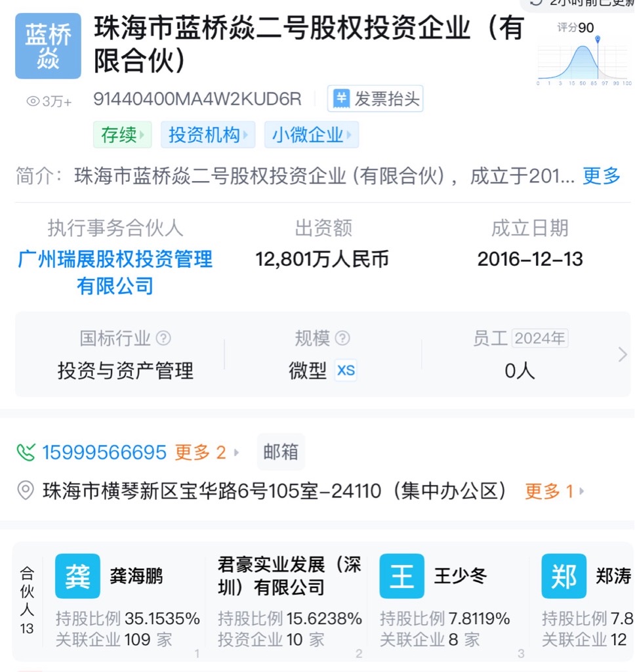Click the 蓝桥焱 company logo
635x672 pixels.
pyautogui.click(x=48, y=46)
